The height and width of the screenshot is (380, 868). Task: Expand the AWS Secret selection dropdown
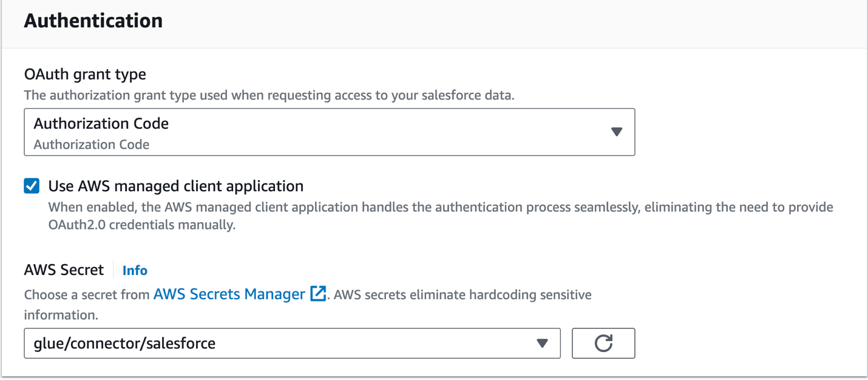[291, 344]
